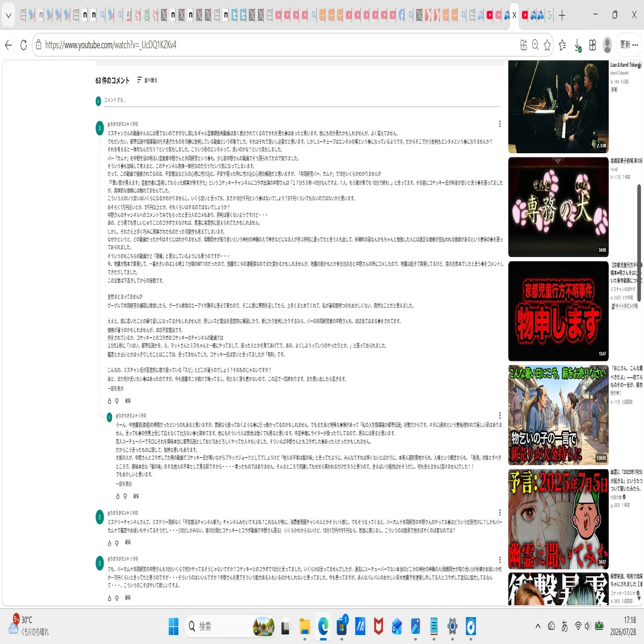The image size is (644, 644).
Task: Switch to Microsoft Edge on taskbar
Action: coord(323,626)
